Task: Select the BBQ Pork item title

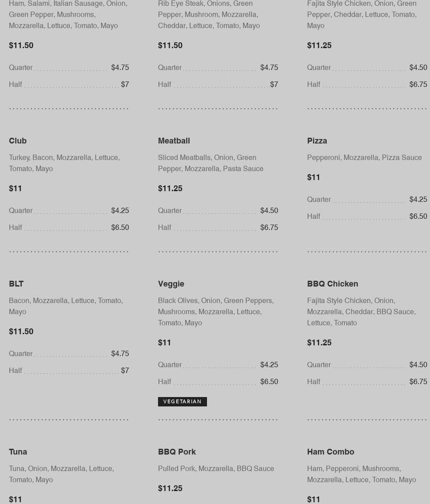Action: 177,452
